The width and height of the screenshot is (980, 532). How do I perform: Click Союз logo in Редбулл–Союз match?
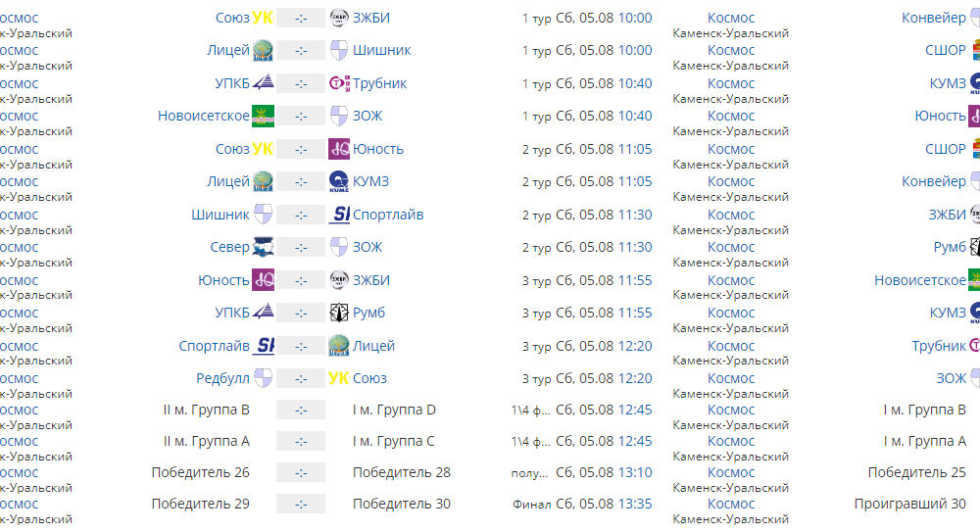point(339,379)
